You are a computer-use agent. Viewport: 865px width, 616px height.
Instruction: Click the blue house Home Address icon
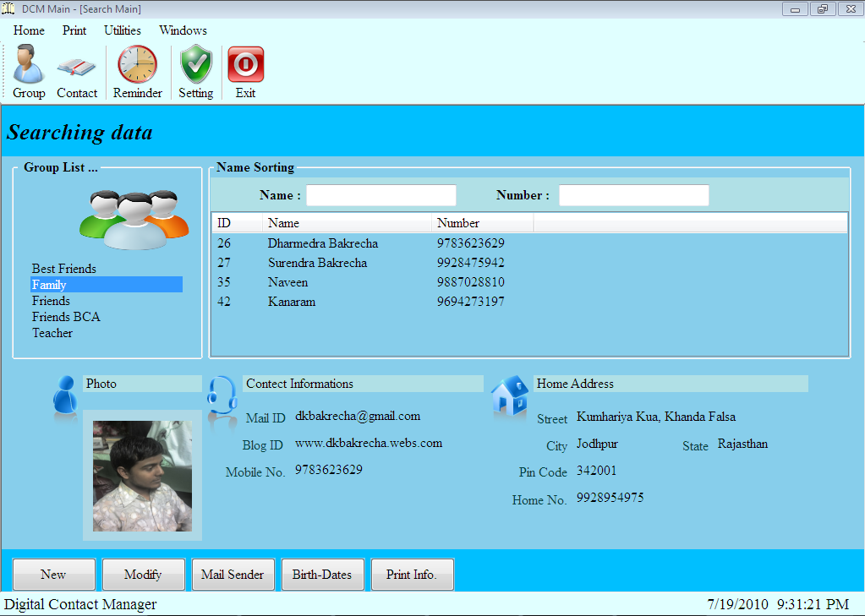tap(510, 395)
